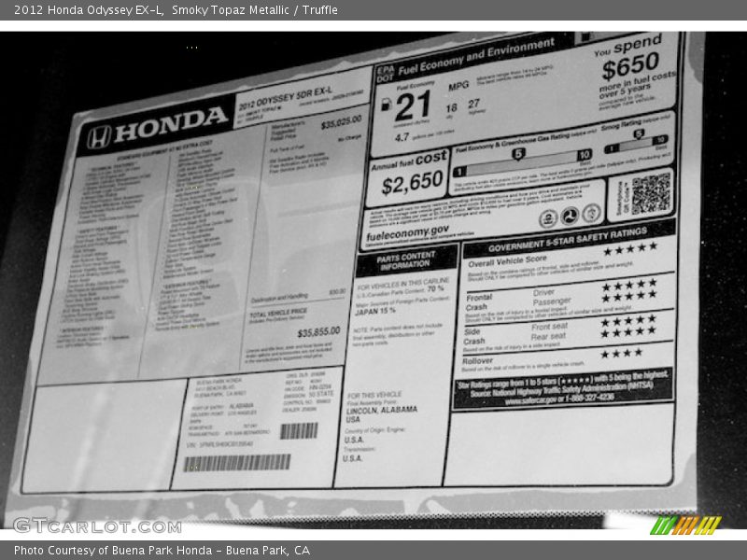Click the "$35,855.00" total price
747x560 pixels.
(318, 332)
